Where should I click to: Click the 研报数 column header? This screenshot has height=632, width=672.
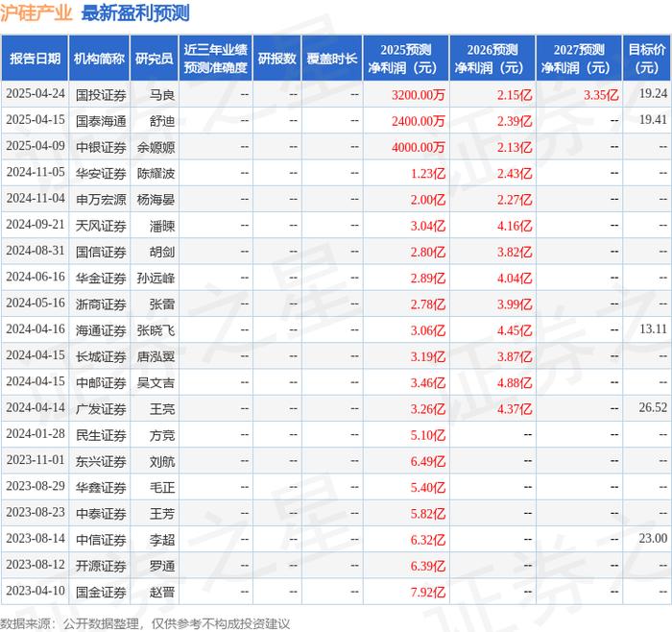click(276, 59)
